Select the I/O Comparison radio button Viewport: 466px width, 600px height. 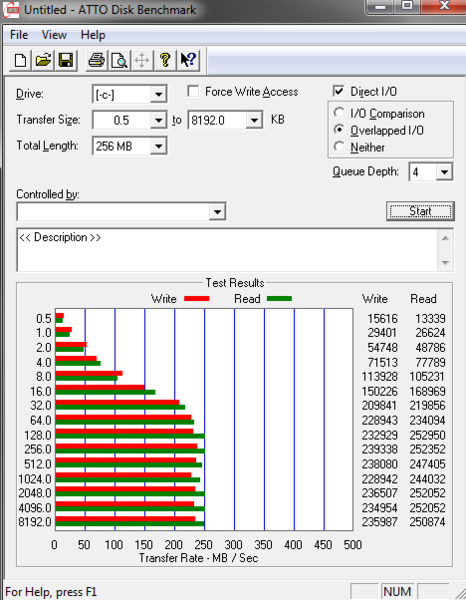339,113
